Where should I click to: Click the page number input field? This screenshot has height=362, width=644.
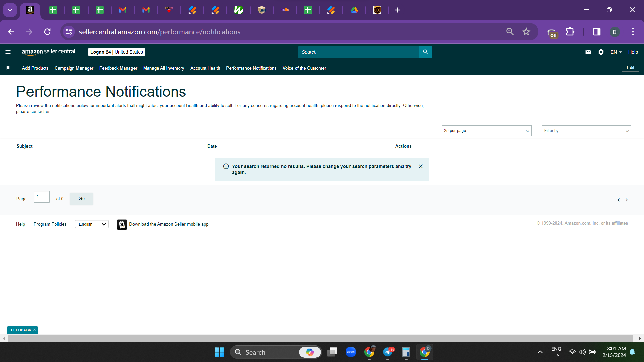(42, 197)
